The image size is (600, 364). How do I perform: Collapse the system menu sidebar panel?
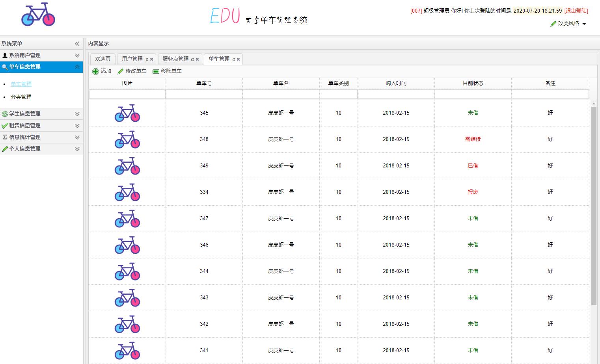[x=77, y=44]
